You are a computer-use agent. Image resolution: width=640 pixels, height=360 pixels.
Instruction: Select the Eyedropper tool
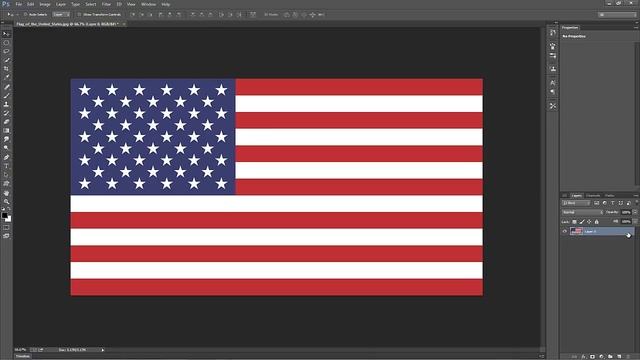coord(6,77)
